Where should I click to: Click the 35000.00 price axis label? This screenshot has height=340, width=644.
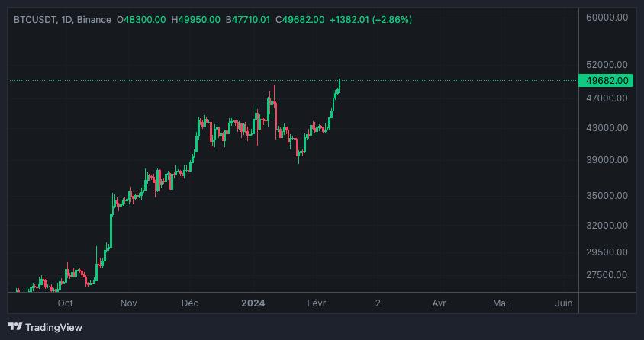607,196
